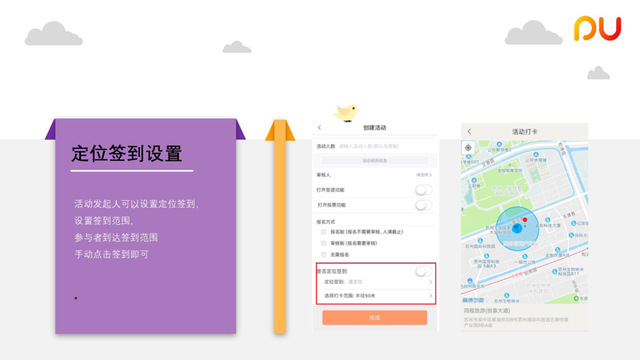
Task: Click the blue check-in range circle
Action: tap(517, 229)
